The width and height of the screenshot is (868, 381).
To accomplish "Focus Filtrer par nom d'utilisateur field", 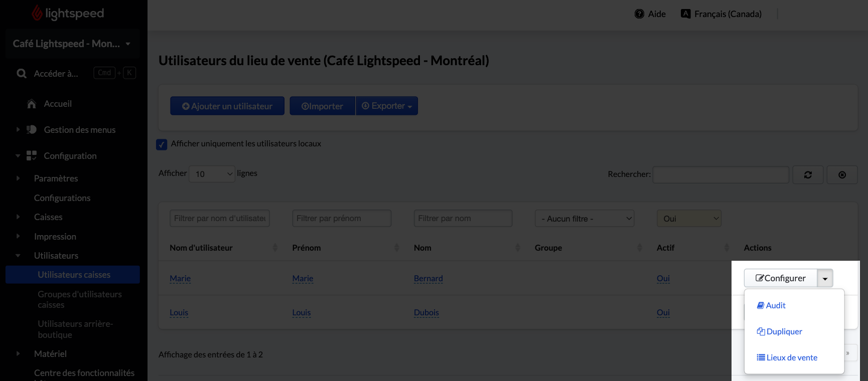I will 220,219.
